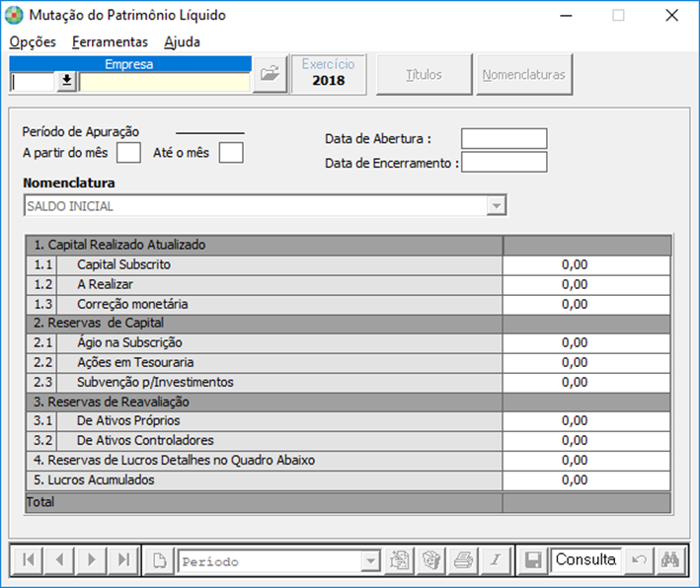
Task: Print the report with printer icon
Action: point(463,560)
